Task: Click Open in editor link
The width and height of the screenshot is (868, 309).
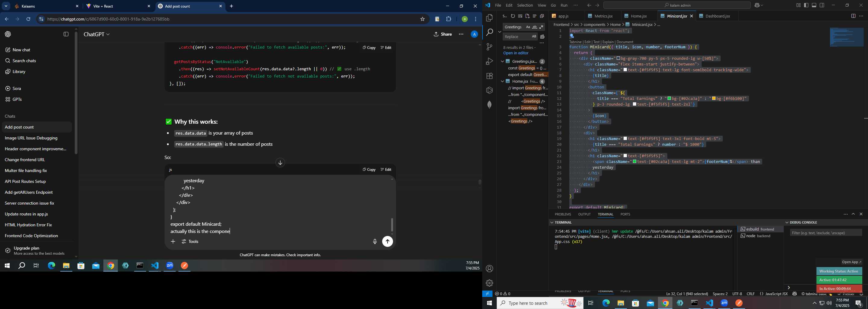Action: tap(516, 53)
